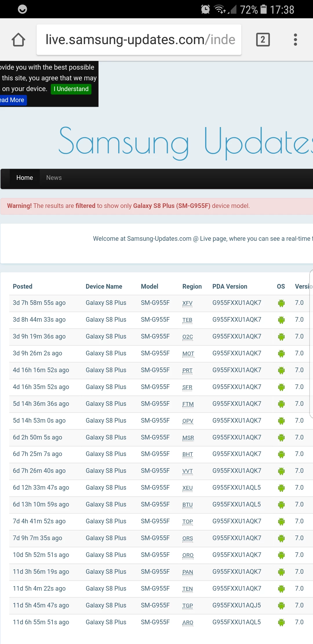This screenshot has width=313, height=644.
Task: Tap the browser home icon
Action: click(18, 40)
